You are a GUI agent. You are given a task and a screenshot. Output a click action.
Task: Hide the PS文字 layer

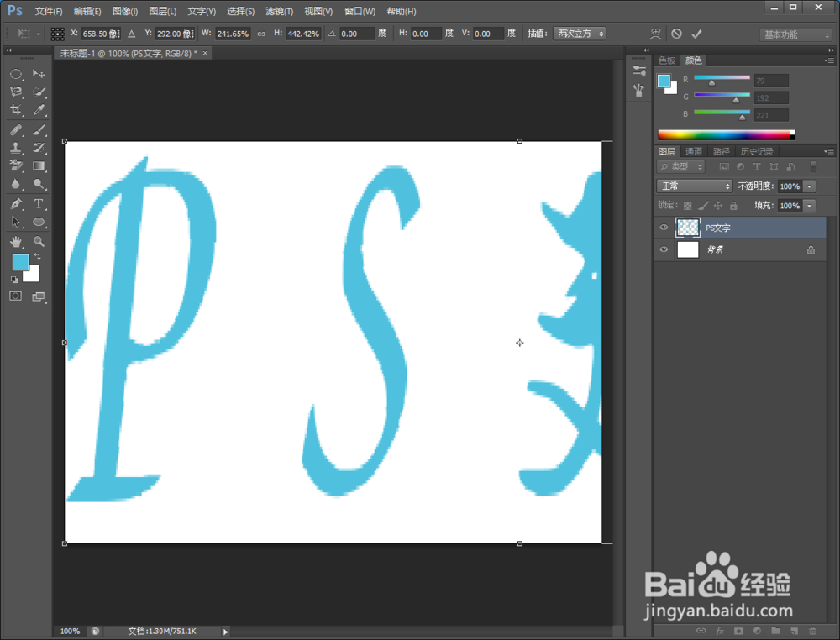[x=664, y=228]
